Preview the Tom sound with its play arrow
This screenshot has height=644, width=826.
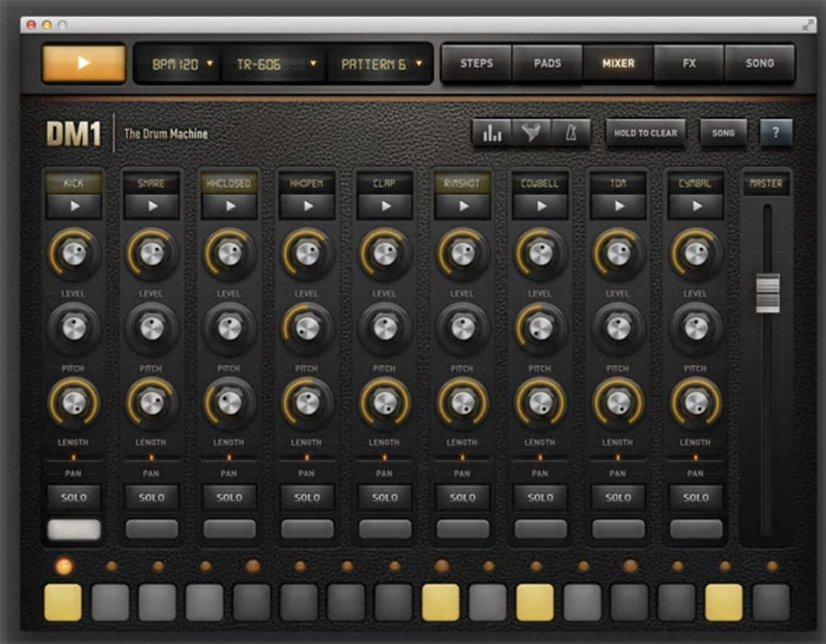tap(619, 206)
